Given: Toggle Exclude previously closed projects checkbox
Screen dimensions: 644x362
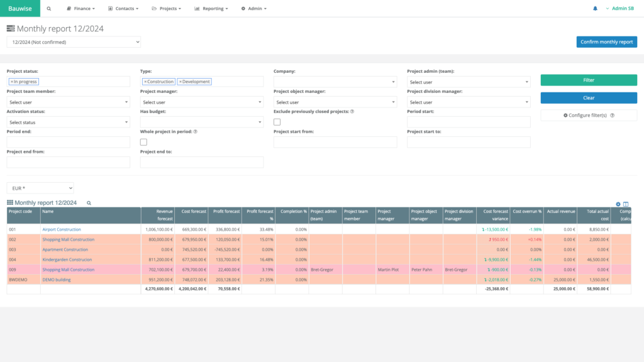Looking at the screenshot, I should pyautogui.click(x=277, y=122).
